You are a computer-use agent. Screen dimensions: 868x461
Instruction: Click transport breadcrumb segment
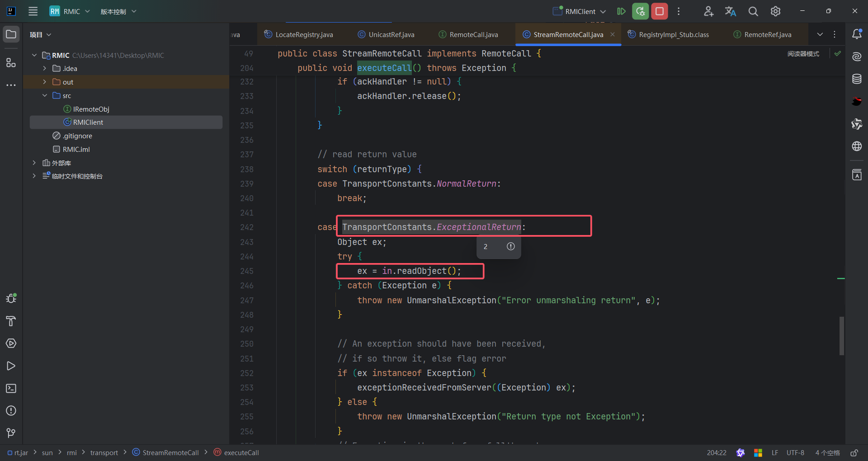click(104, 453)
